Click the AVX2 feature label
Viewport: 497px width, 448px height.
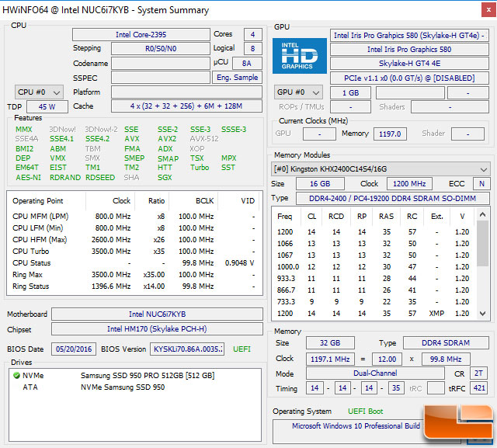167,139
